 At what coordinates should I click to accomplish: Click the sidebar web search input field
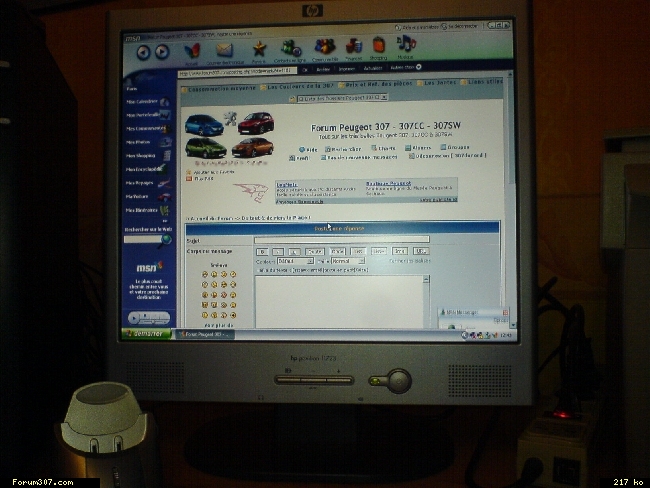pos(142,239)
